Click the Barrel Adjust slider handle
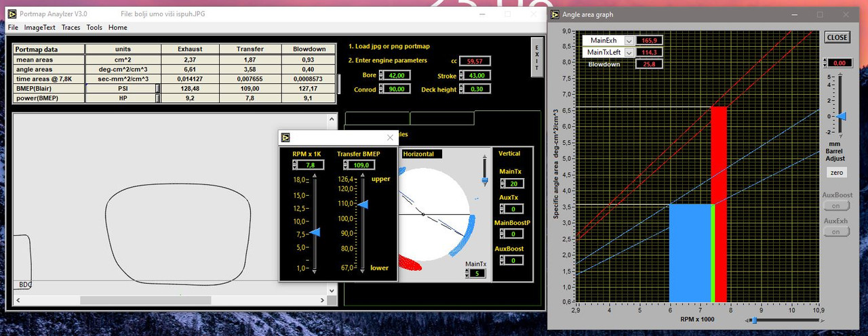The height and width of the screenshot is (336, 868). click(x=841, y=116)
